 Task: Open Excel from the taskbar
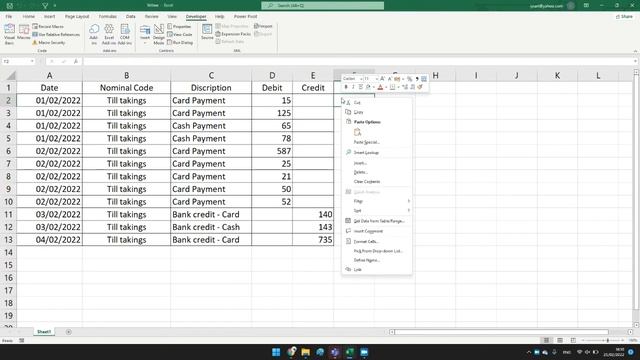pyautogui.click(x=350, y=352)
